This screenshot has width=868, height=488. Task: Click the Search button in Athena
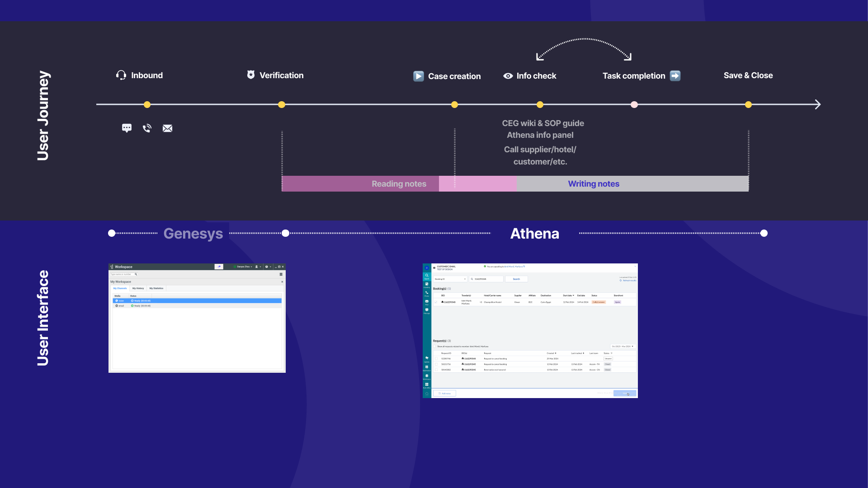click(x=516, y=279)
